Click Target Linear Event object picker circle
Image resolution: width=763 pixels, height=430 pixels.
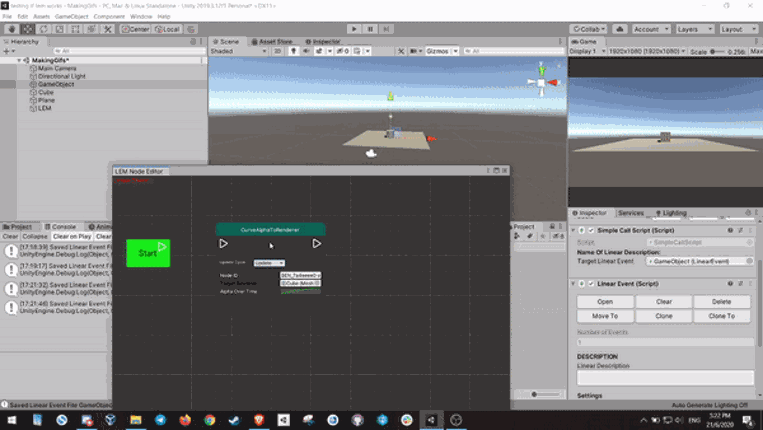coord(749,261)
